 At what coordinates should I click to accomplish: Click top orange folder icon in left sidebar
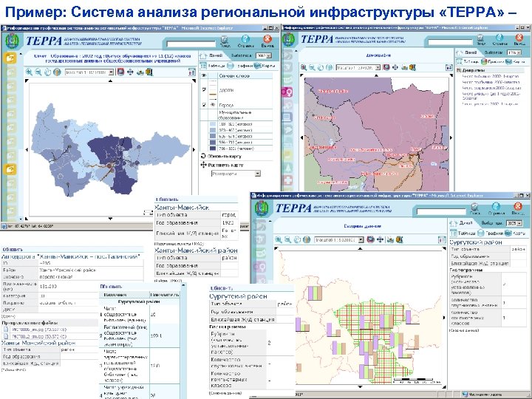click(x=10, y=58)
